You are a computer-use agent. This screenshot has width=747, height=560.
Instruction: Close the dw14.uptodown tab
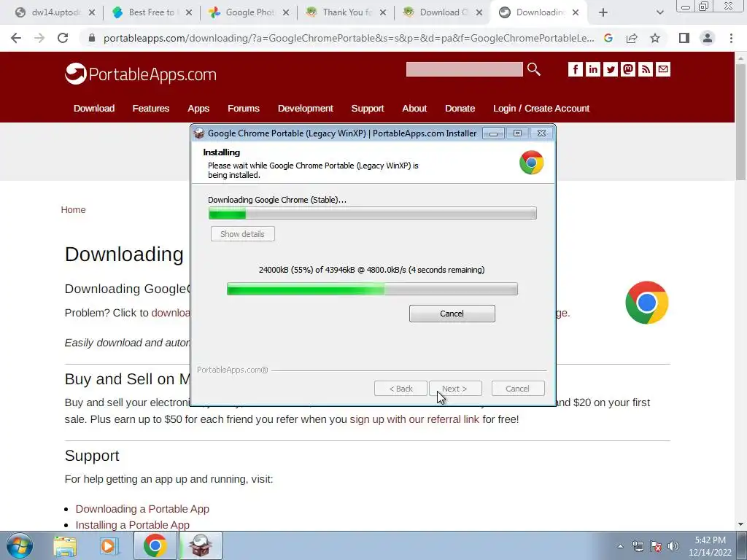click(92, 12)
